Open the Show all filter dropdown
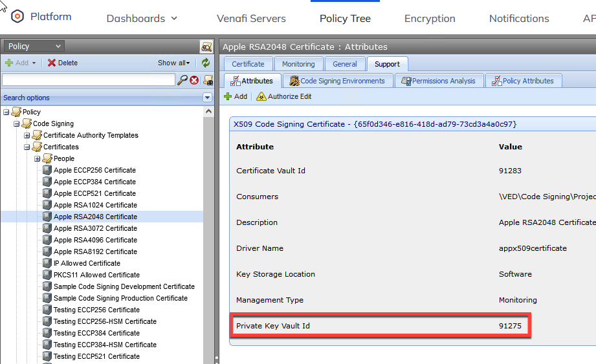This screenshot has height=364, width=596. pos(174,63)
